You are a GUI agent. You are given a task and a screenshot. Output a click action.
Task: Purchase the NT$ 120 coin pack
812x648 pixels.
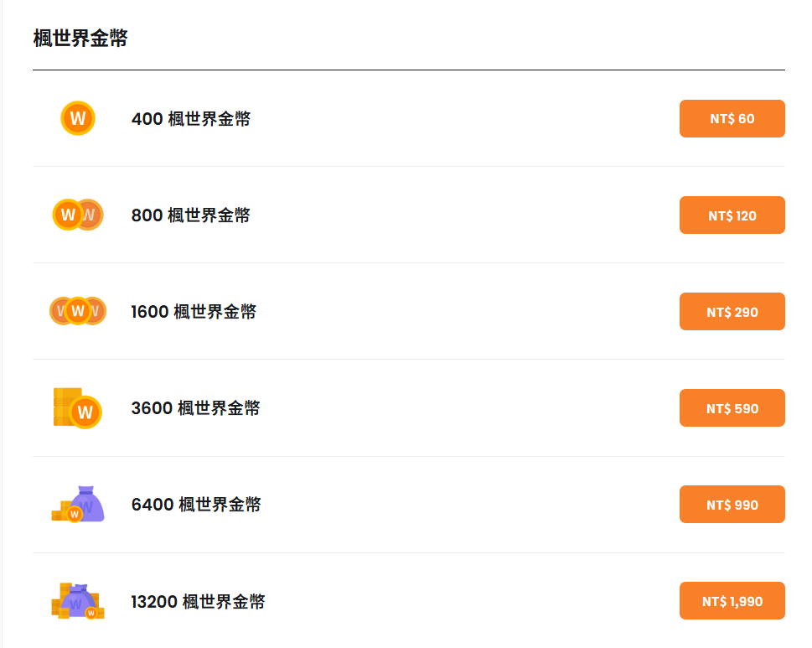click(732, 215)
